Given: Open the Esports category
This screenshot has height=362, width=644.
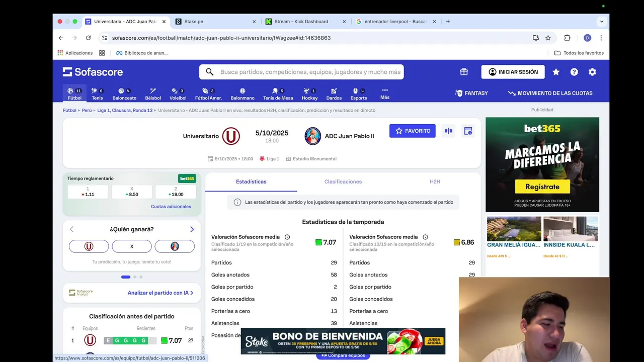Looking at the screenshot, I should pyautogui.click(x=358, y=94).
